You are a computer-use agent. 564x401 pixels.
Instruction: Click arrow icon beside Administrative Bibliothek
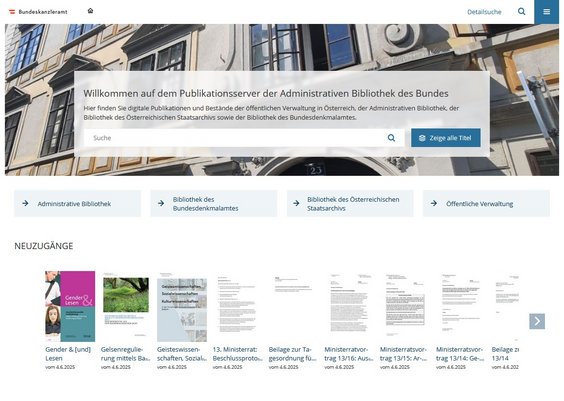point(25,203)
